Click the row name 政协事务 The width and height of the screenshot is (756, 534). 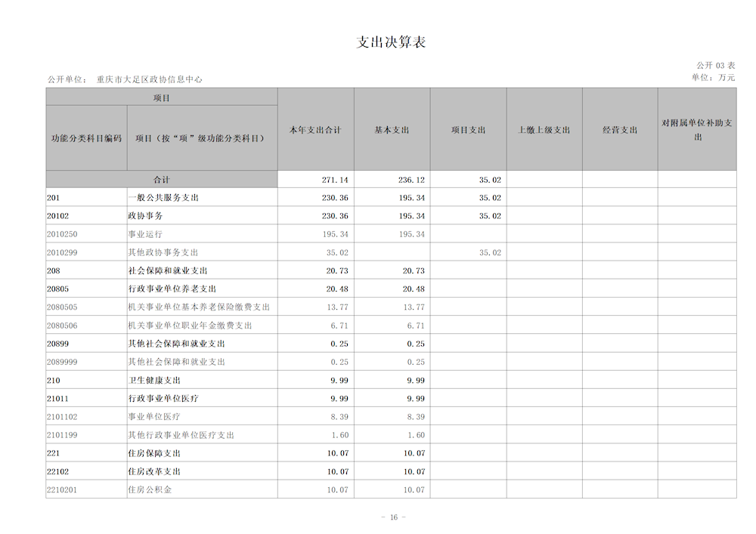coord(146,216)
